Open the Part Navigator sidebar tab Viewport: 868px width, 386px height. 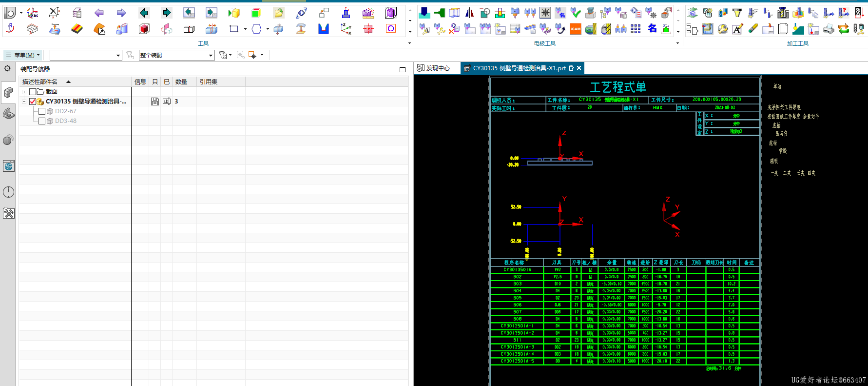(x=8, y=115)
